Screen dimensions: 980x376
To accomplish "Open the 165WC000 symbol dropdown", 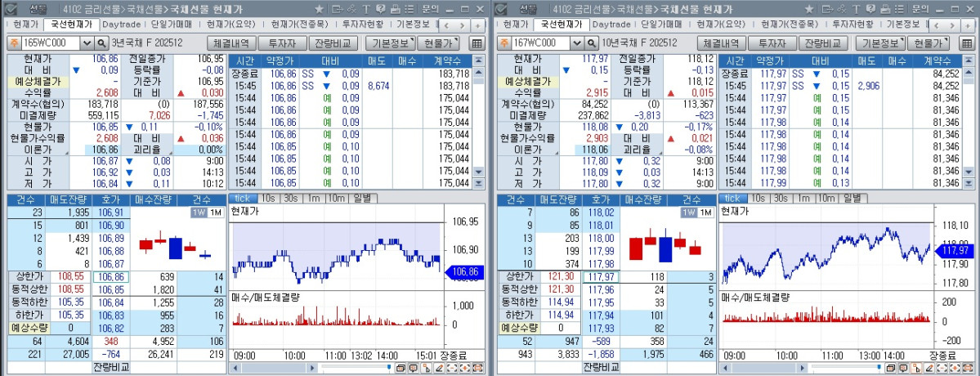I will (x=87, y=43).
